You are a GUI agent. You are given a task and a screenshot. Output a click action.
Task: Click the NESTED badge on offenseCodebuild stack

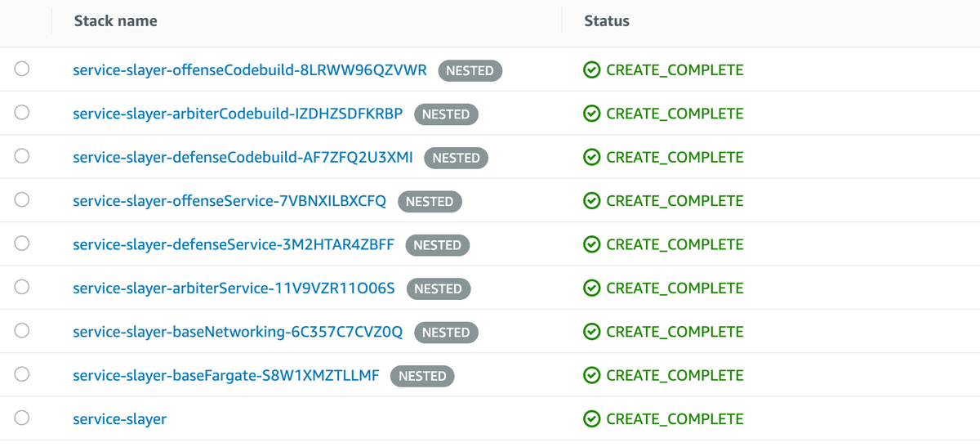tap(470, 71)
